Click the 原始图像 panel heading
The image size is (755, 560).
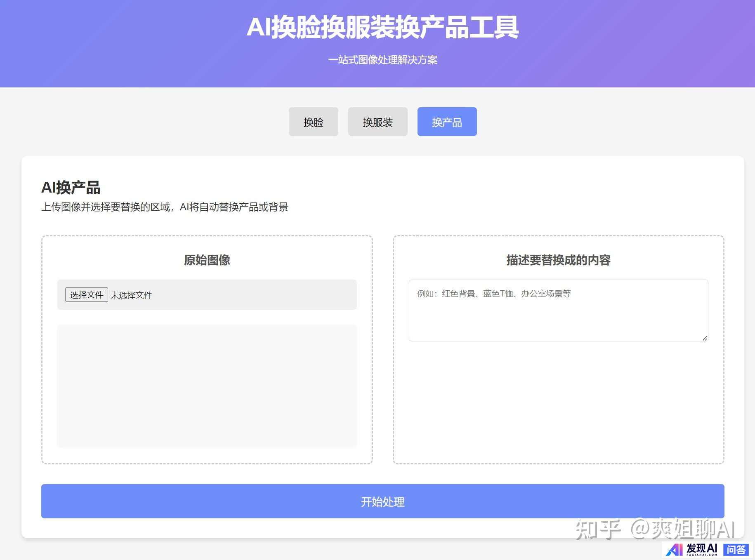(207, 260)
